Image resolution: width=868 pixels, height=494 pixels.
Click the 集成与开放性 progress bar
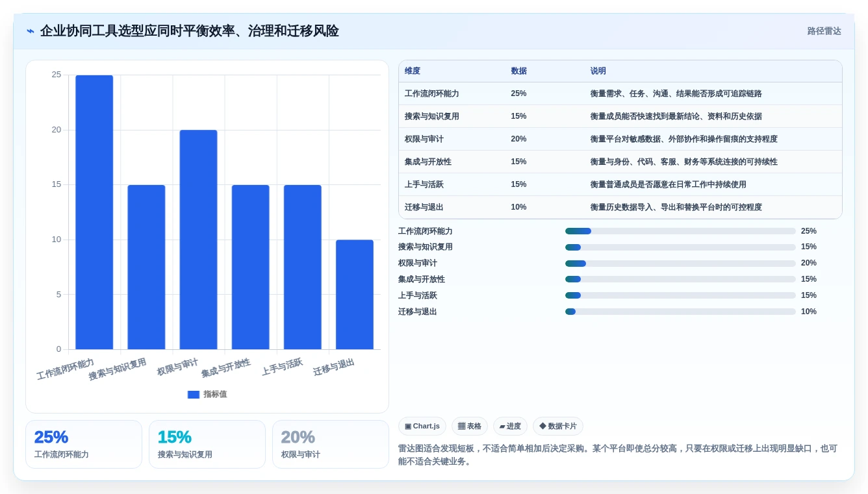[x=680, y=279]
